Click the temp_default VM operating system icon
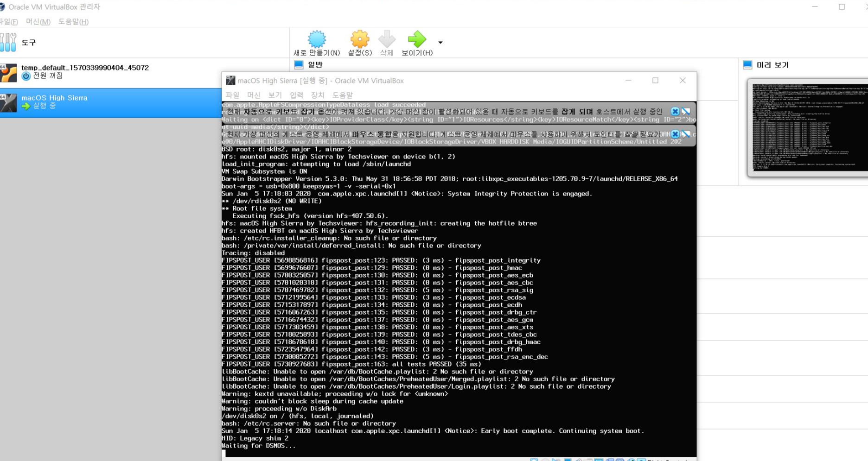This screenshot has width=868, height=461. (x=8, y=73)
